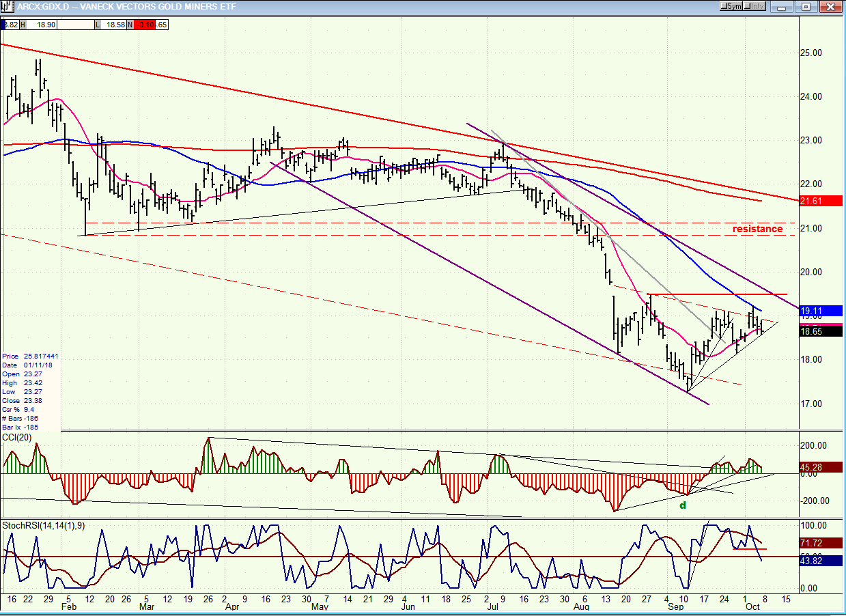Maximize the GDX chart window
This screenshot has height=616, width=846.
click(x=806, y=6)
